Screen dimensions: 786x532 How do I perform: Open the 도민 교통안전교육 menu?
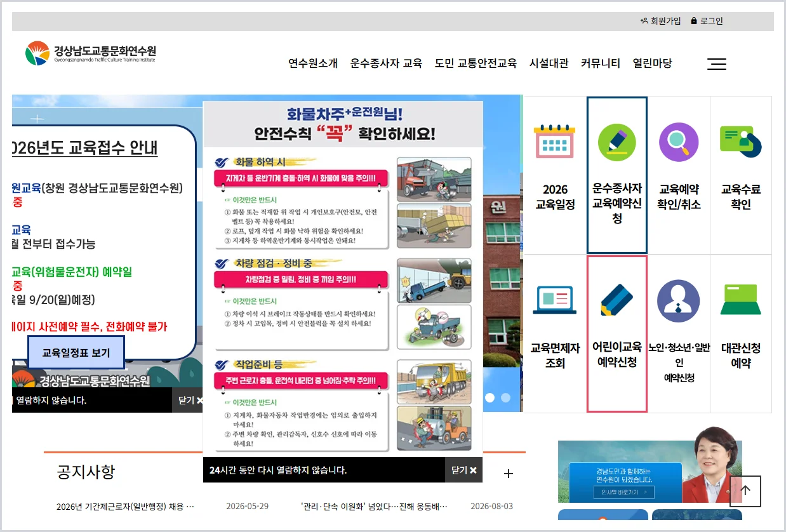(x=476, y=63)
